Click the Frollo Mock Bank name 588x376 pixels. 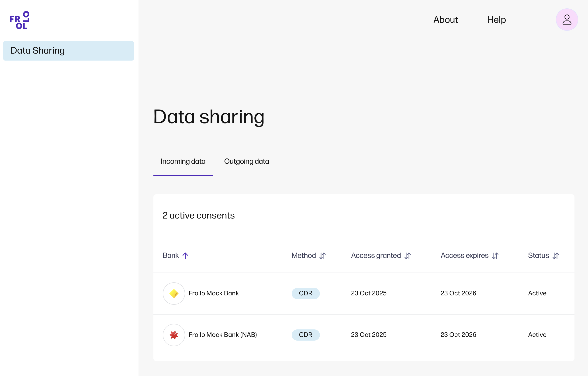point(214,293)
